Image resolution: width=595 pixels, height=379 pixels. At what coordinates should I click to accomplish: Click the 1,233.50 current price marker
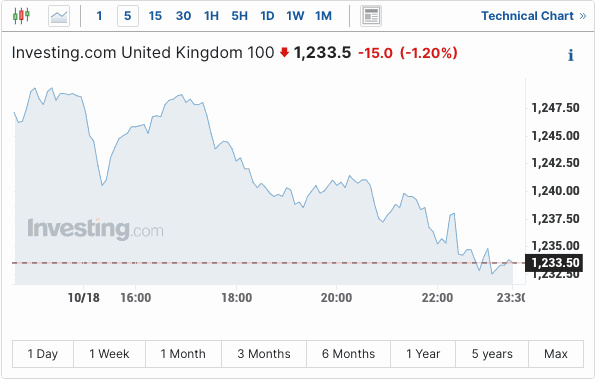[x=554, y=263]
